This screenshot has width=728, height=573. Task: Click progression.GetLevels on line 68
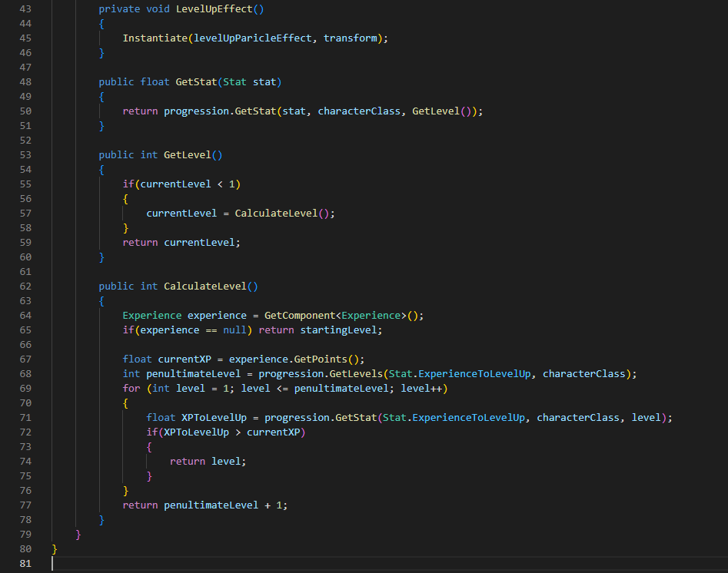click(321, 373)
